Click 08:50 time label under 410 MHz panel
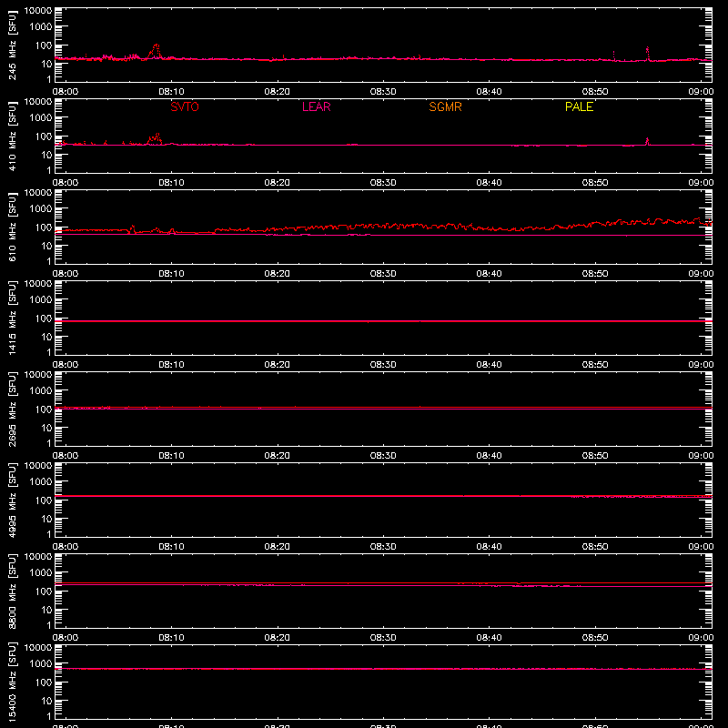The width and height of the screenshot is (728, 728). 595,183
